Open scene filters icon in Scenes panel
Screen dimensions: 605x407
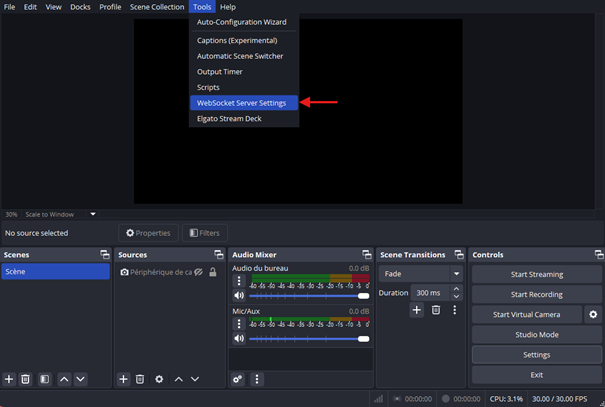point(45,379)
